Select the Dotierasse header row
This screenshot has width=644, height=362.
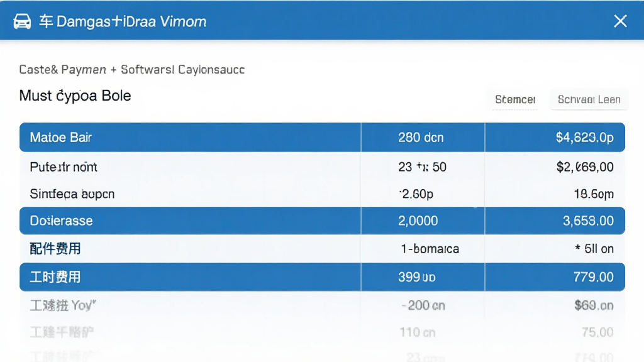click(322, 221)
